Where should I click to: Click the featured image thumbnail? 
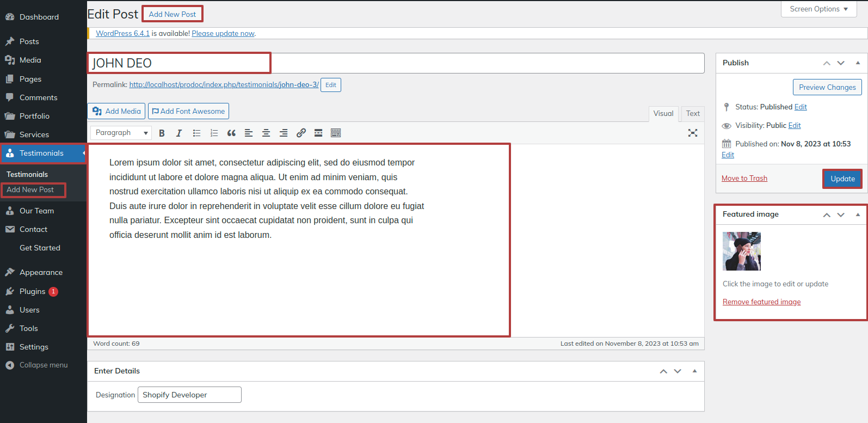click(741, 252)
